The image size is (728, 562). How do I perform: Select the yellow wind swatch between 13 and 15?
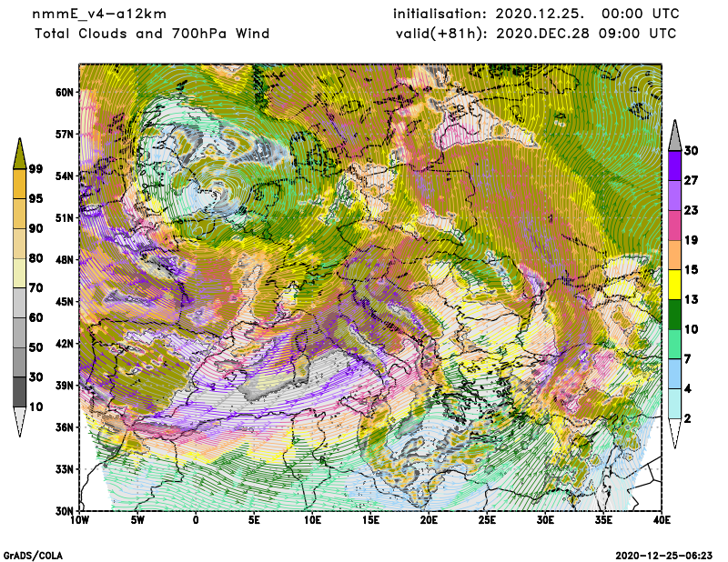[x=674, y=286]
